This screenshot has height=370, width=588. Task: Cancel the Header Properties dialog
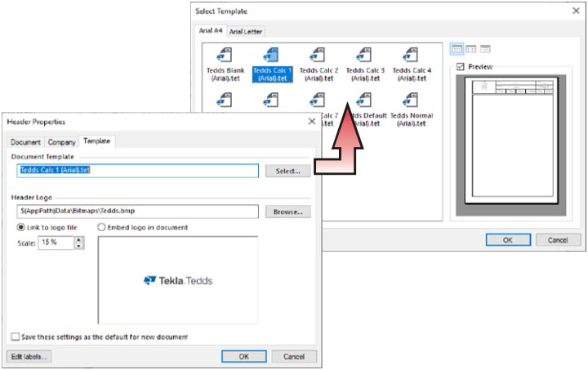click(x=294, y=356)
